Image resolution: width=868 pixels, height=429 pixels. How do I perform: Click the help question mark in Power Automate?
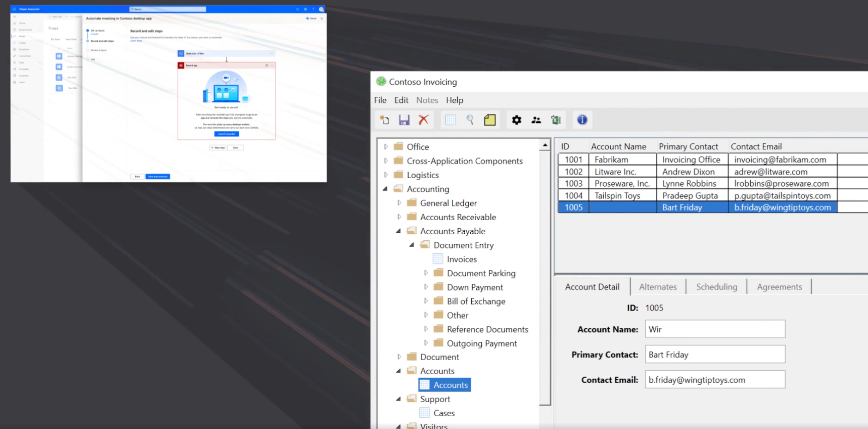pyautogui.click(x=313, y=9)
